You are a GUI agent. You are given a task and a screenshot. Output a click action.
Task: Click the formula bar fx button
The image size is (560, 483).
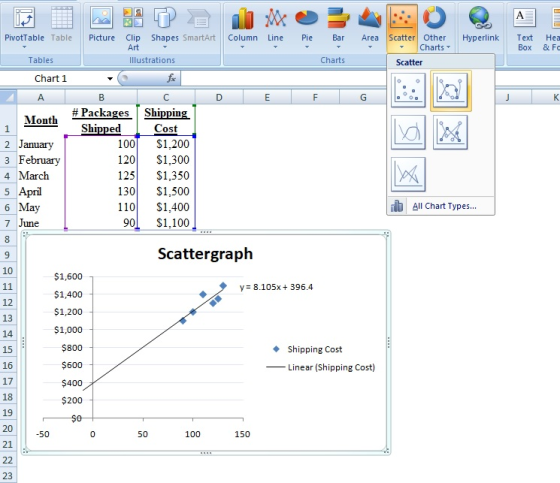coord(171,78)
